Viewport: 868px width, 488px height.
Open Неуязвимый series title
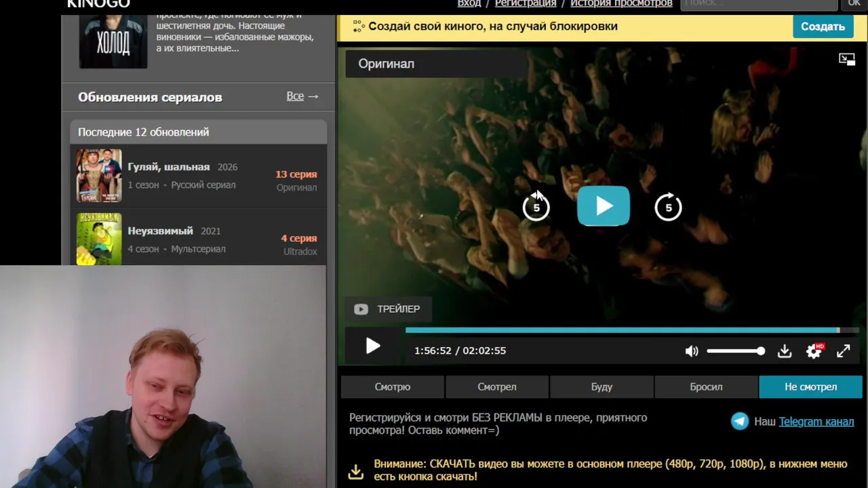(161, 231)
